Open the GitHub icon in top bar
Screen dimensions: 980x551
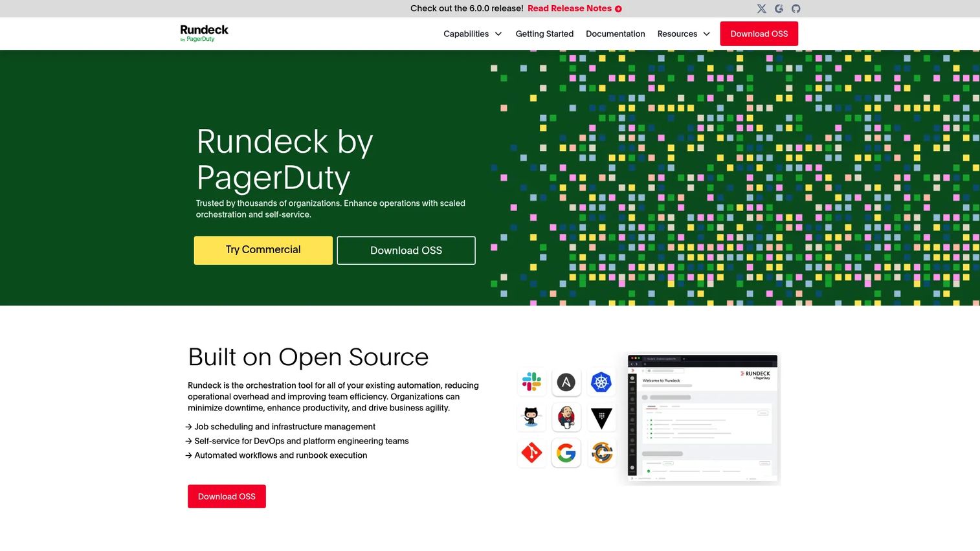(x=796, y=8)
